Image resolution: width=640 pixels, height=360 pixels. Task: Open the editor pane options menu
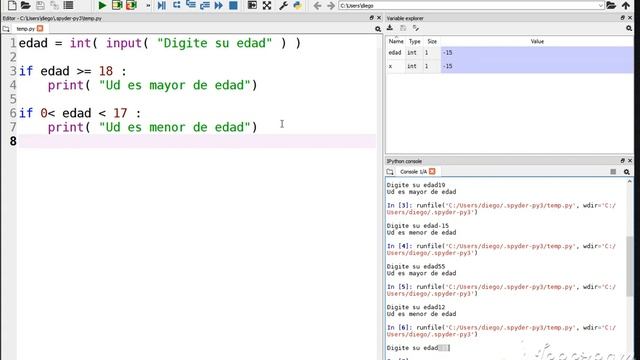tap(378, 29)
